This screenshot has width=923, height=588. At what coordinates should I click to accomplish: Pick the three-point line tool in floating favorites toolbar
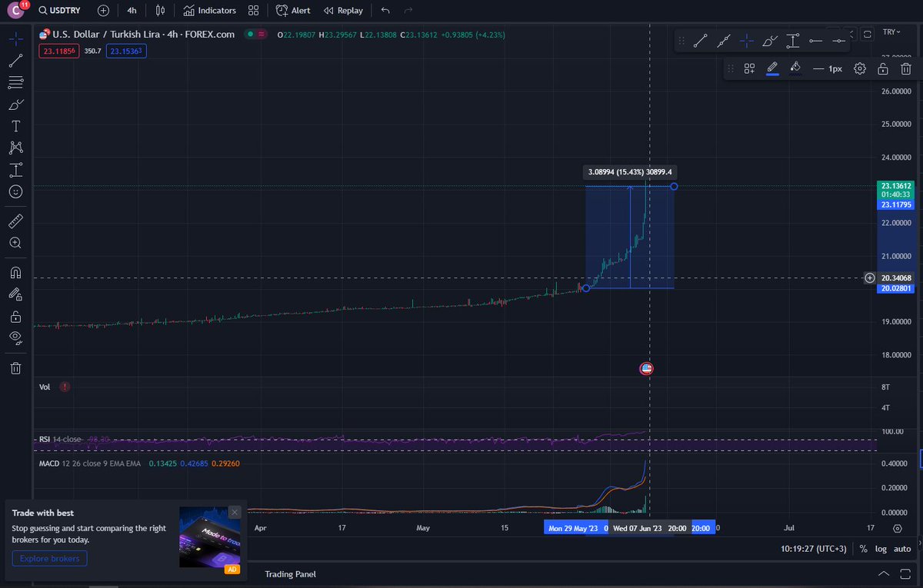(724, 40)
